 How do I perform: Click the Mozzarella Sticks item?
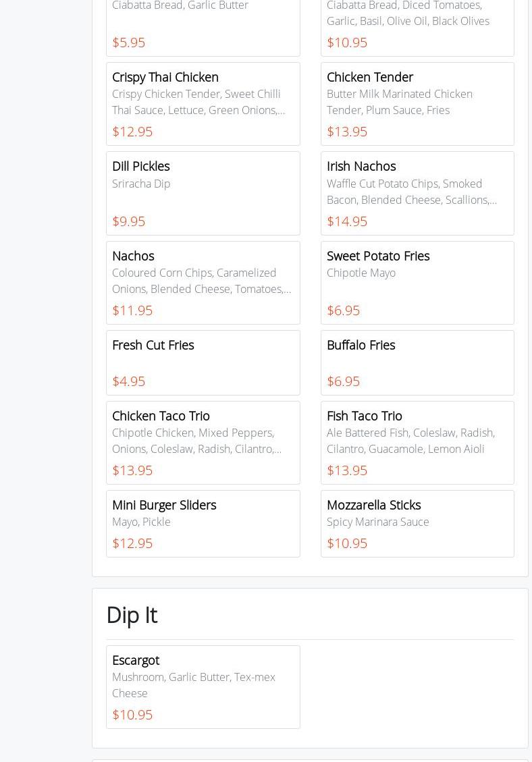tap(417, 523)
